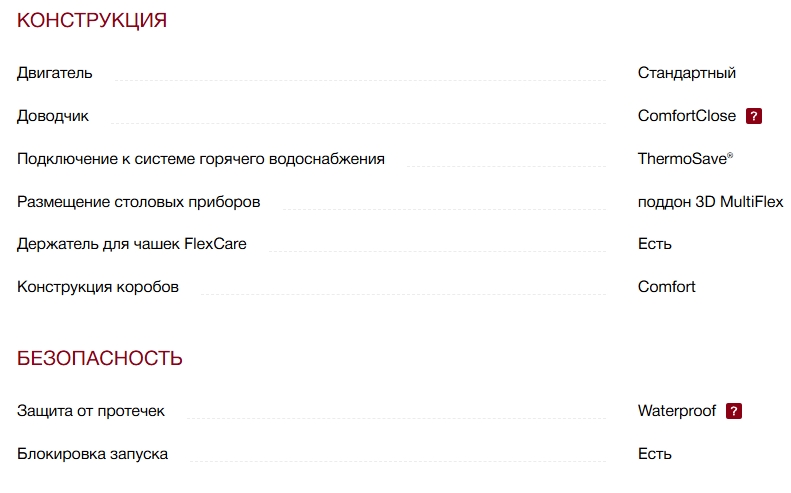Click Есть in the Блокировка запуска row
Screen dimensions: 791x493
(x=655, y=454)
